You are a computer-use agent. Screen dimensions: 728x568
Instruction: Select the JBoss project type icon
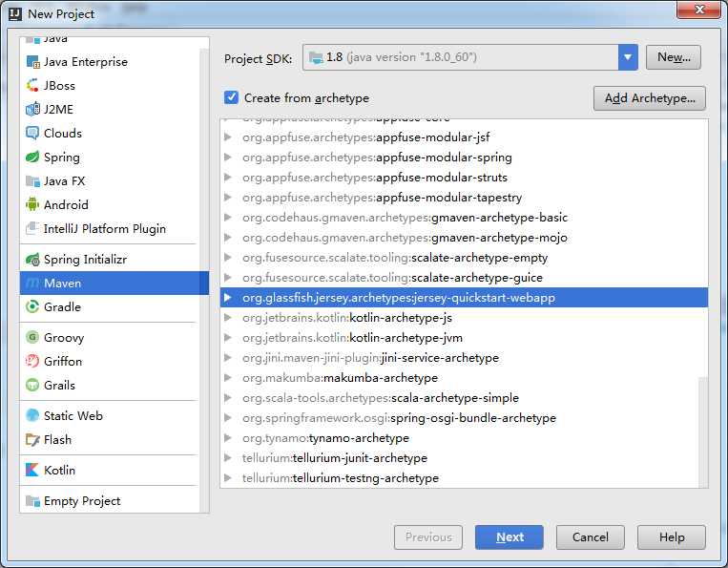pos(32,86)
